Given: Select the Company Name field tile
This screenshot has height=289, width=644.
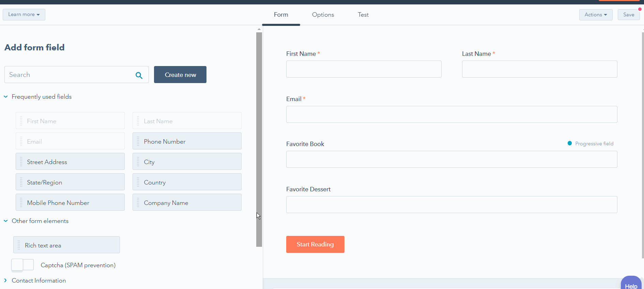Looking at the screenshot, I should pos(187,202).
